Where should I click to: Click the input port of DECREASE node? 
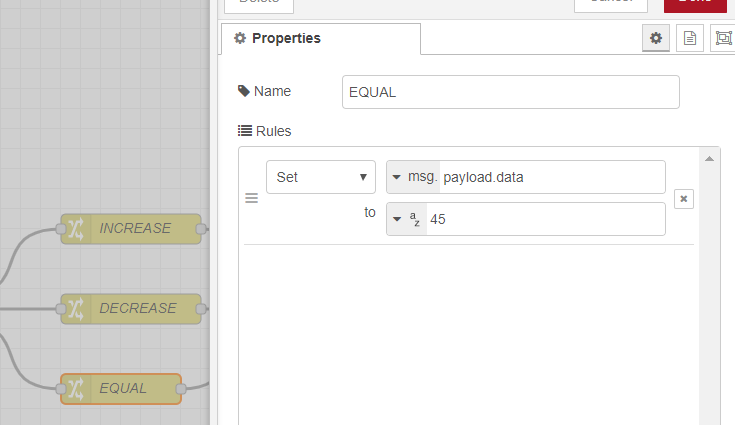62,309
